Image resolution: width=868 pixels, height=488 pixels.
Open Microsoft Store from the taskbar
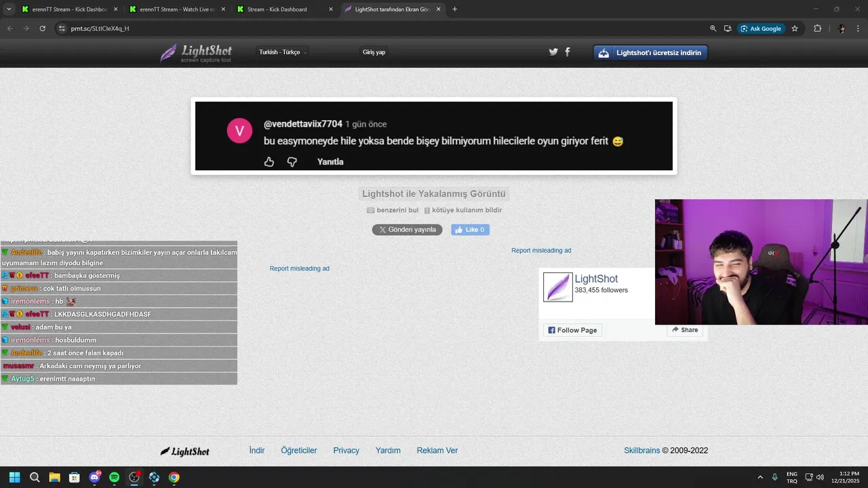tap(75, 477)
